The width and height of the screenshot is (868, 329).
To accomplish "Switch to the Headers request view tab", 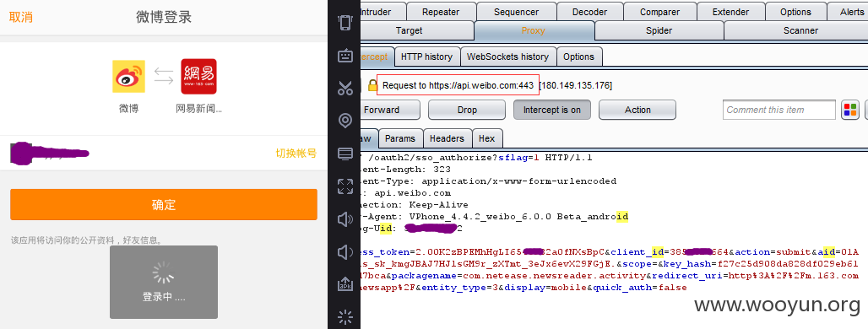I will [447, 138].
